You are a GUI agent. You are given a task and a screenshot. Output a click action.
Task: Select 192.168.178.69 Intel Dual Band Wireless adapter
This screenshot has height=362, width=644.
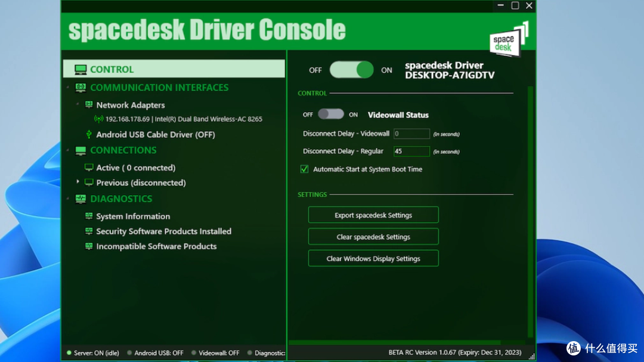tap(184, 119)
